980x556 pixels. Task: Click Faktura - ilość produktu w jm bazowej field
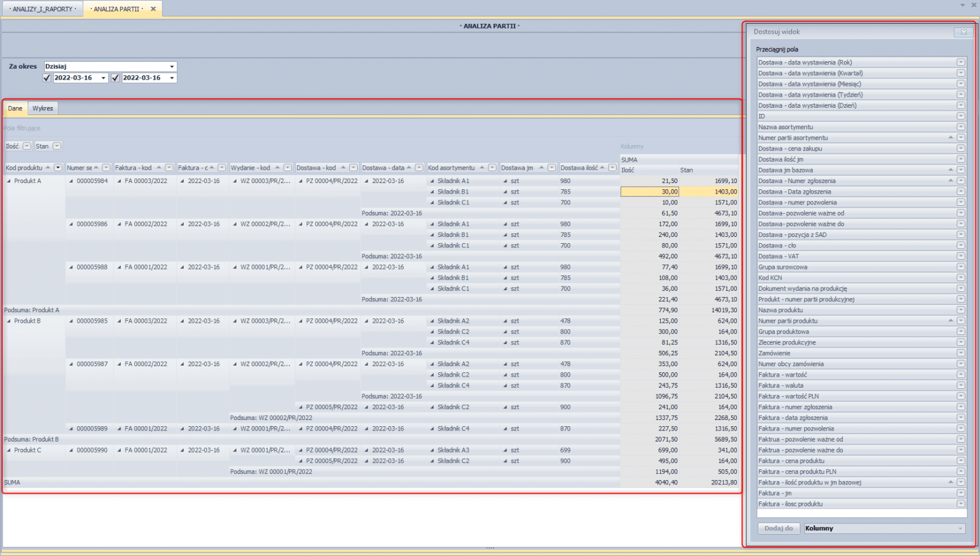(861, 483)
